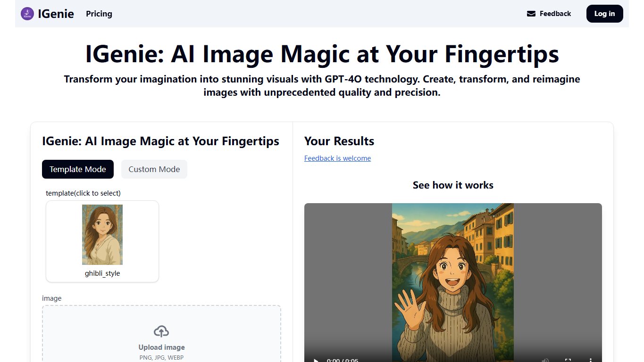
Task: Follow the "Feedback is welcome" link
Action: 338,158
